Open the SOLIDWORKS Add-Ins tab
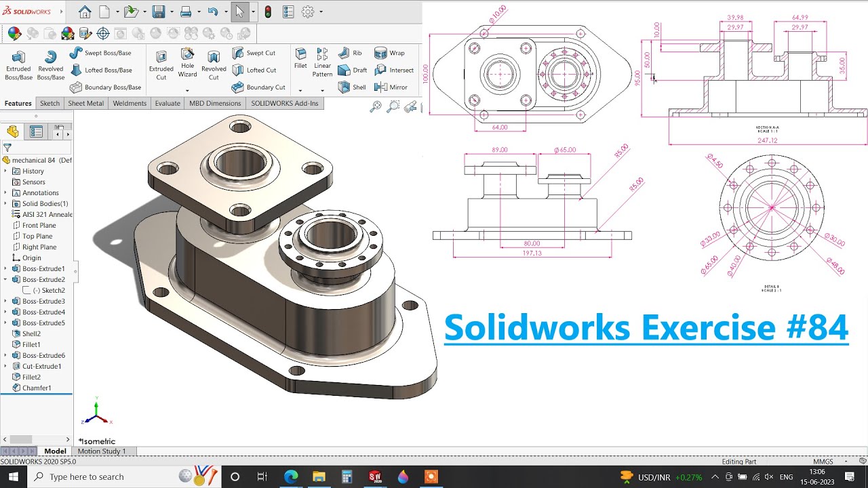The image size is (868, 488). [284, 103]
